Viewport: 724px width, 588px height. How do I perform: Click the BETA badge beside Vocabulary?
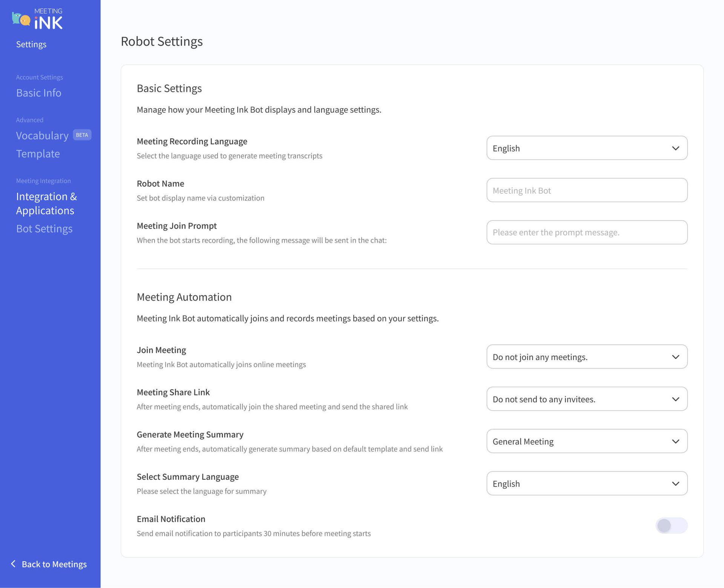pyautogui.click(x=82, y=135)
